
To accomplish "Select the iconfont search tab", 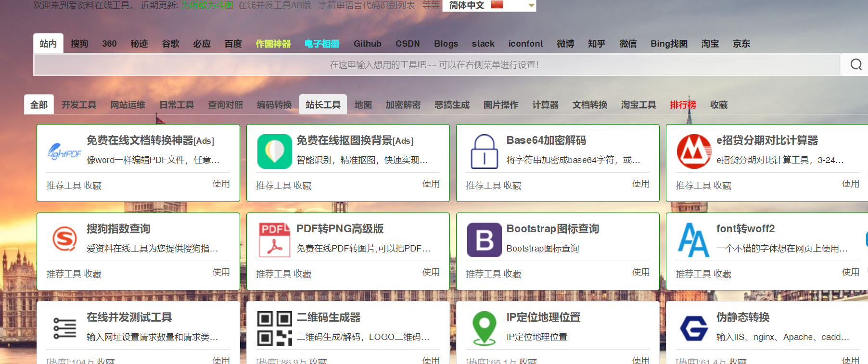I will click(x=525, y=44).
